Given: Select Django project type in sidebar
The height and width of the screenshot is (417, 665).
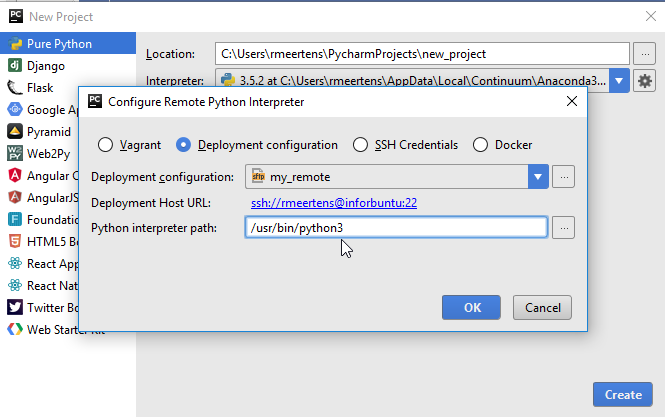Looking at the screenshot, I should click(x=45, y=66).
